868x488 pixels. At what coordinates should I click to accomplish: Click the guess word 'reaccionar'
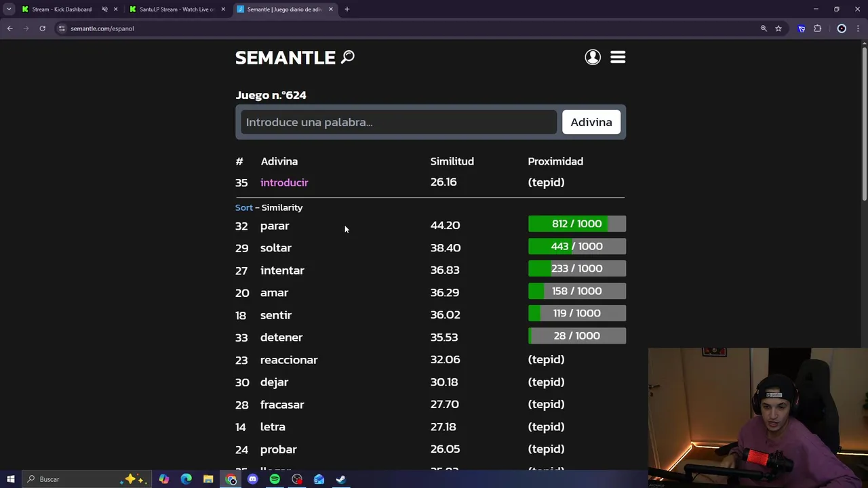tap(289, 360)
